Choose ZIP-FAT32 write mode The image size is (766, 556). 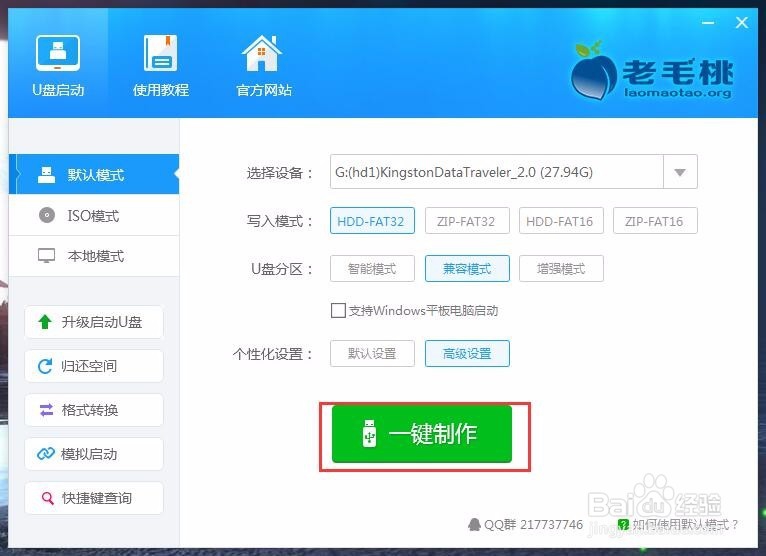(x=467, y=221)
